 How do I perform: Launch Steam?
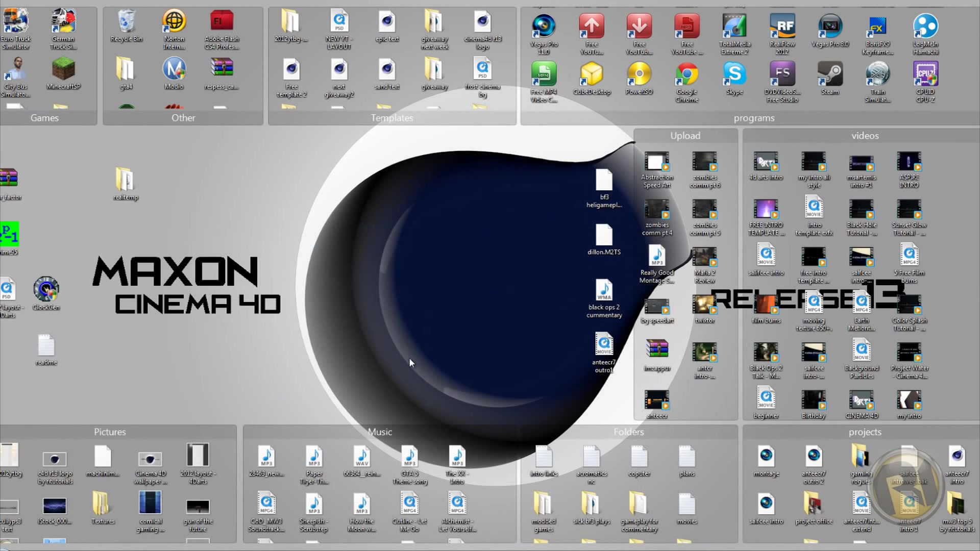tap(830, 78)
